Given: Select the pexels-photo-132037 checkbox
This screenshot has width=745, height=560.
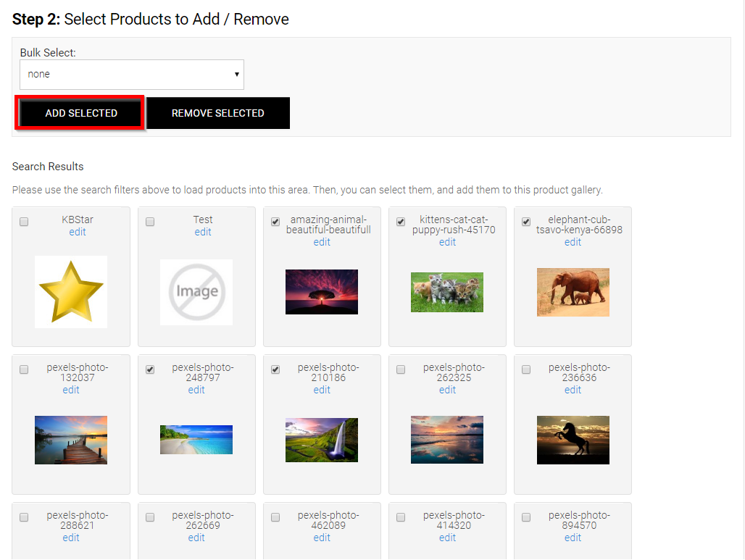Looking at the screenshot, I should (x=24, y=369).
